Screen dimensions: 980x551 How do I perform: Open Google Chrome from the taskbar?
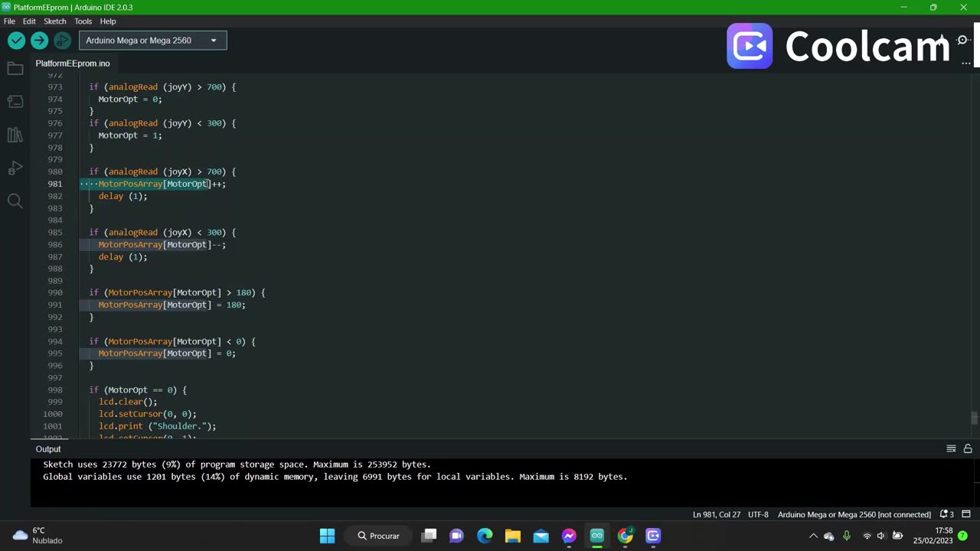click(626, 536)
